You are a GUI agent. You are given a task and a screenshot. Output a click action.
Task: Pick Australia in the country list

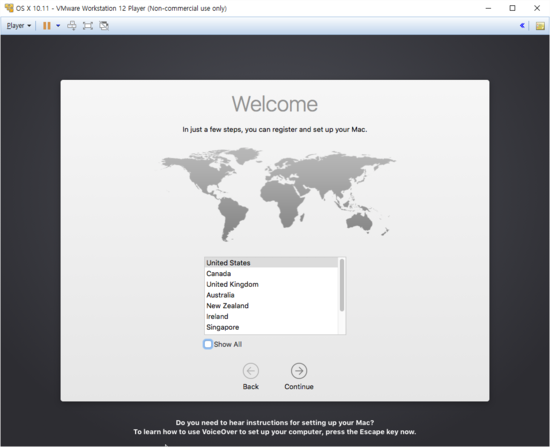click(271, 295)
